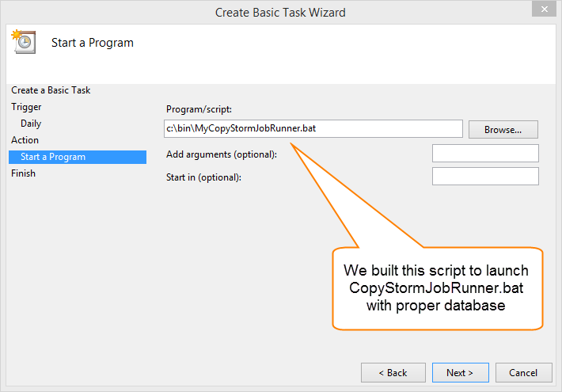Focus the Program/script path text field
The width and height of the screenshot is (562, 392).
(313, 129)
